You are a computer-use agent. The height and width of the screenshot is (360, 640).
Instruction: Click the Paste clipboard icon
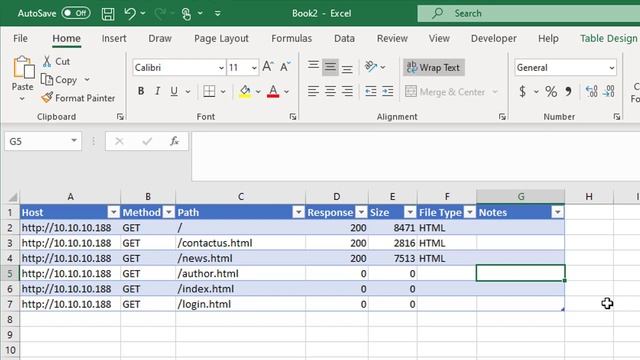coord(23,67)
